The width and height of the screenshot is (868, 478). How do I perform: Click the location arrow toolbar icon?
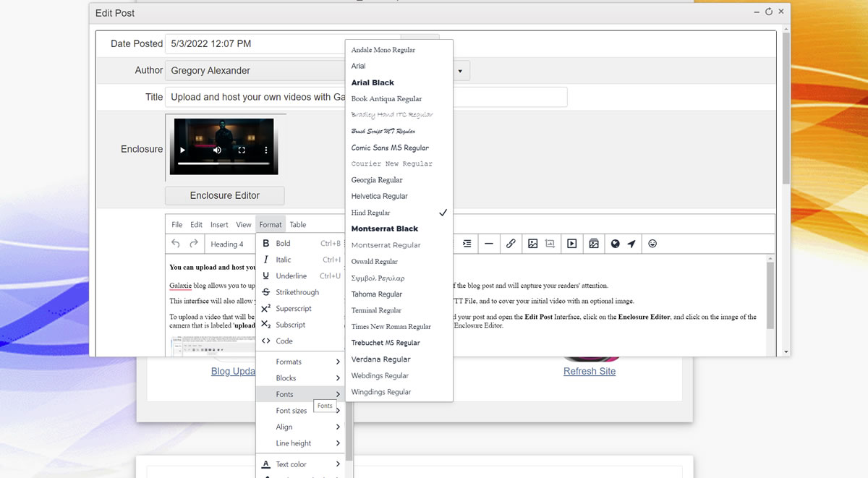pyautogui.click(x=631, y=244)
